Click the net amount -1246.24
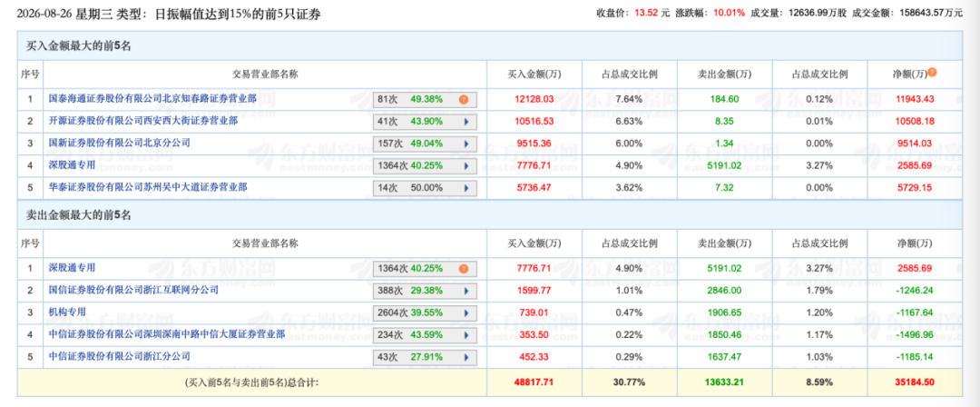The width and height of the screenshot is (980, 407). tap(915, 291)
